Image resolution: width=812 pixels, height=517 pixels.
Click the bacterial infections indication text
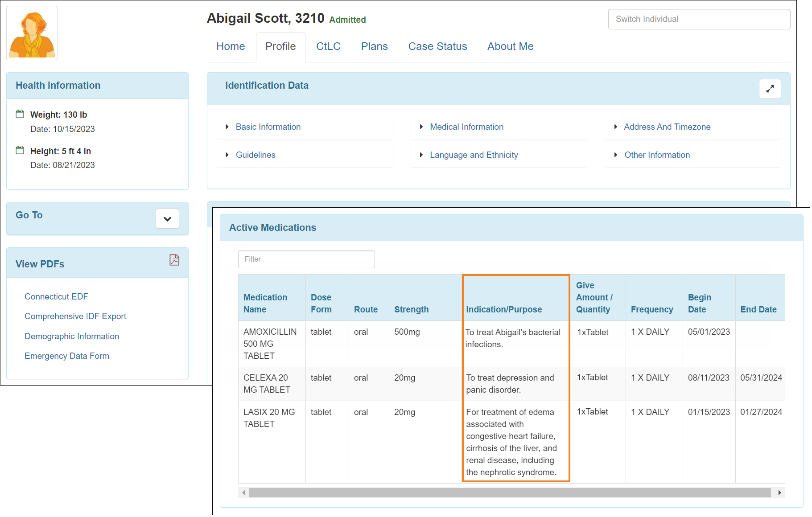click(x=513, y=338)
